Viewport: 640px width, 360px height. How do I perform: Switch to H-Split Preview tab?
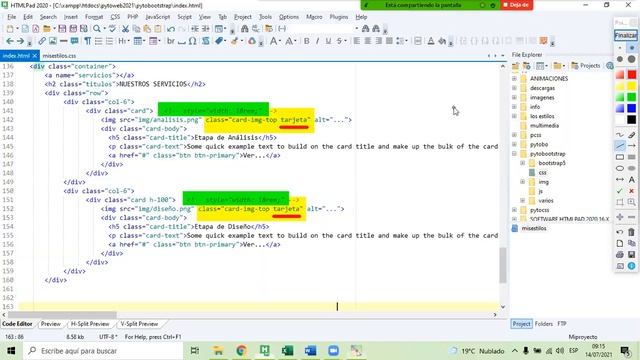point(90,324)
